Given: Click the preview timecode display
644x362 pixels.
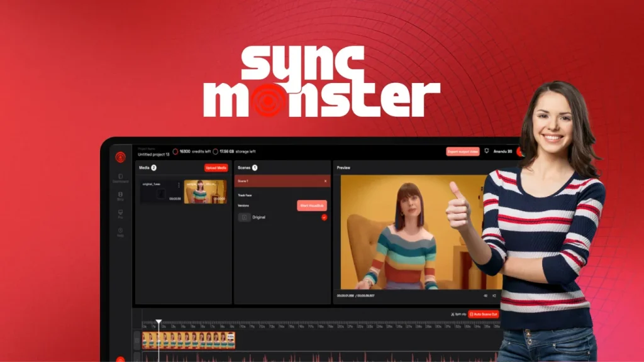Looking at the screenshot, I should pos(356,295).
